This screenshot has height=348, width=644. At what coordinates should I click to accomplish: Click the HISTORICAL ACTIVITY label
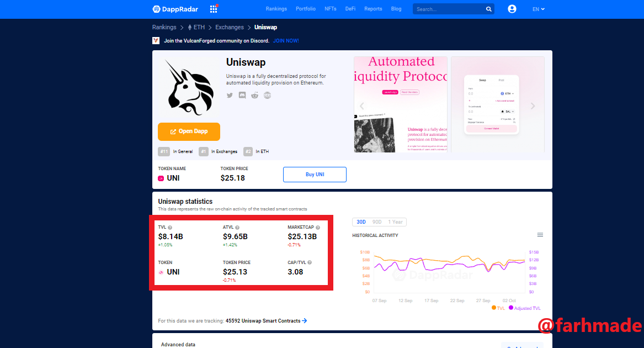point(375,235)
